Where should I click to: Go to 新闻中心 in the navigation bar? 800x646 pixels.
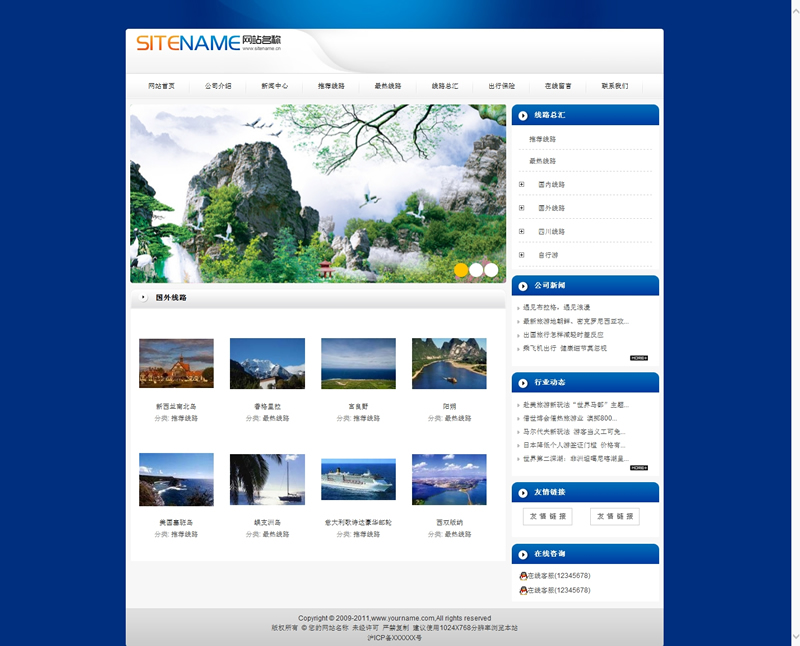pyautogui.click(x=275, y=86)
